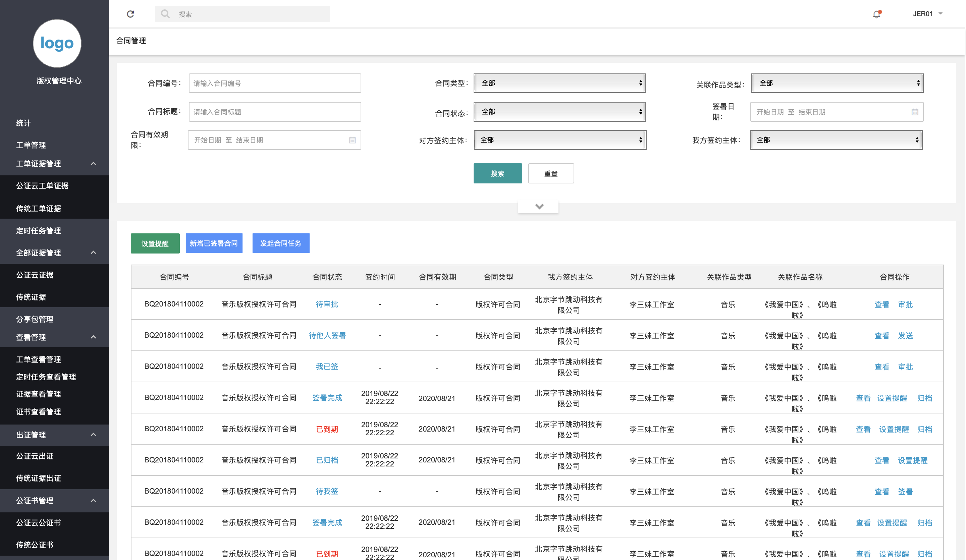This screenshot has height=560, width=966.
Task: Click 审批 in the 我已签 row
Action: point(905,367)
